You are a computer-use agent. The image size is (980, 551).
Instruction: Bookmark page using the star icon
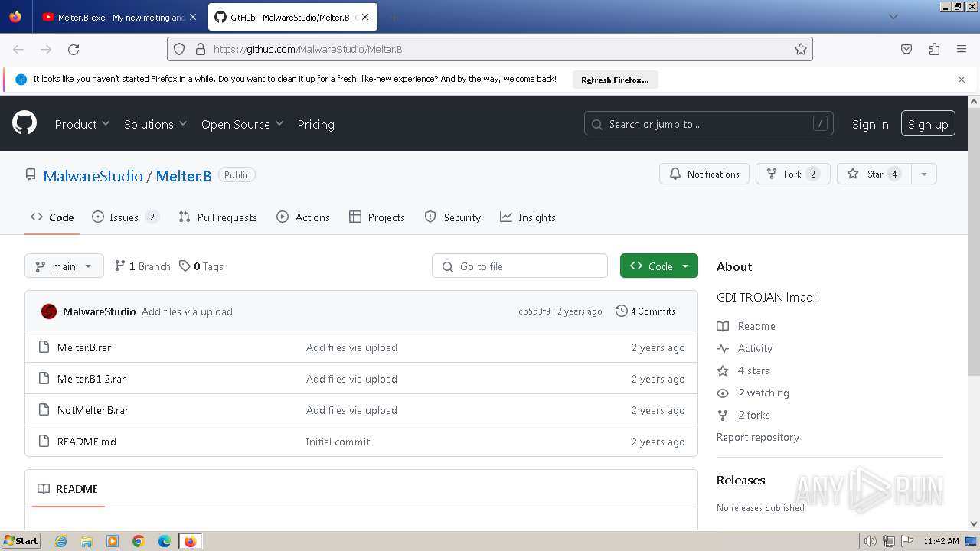[801, 49]
